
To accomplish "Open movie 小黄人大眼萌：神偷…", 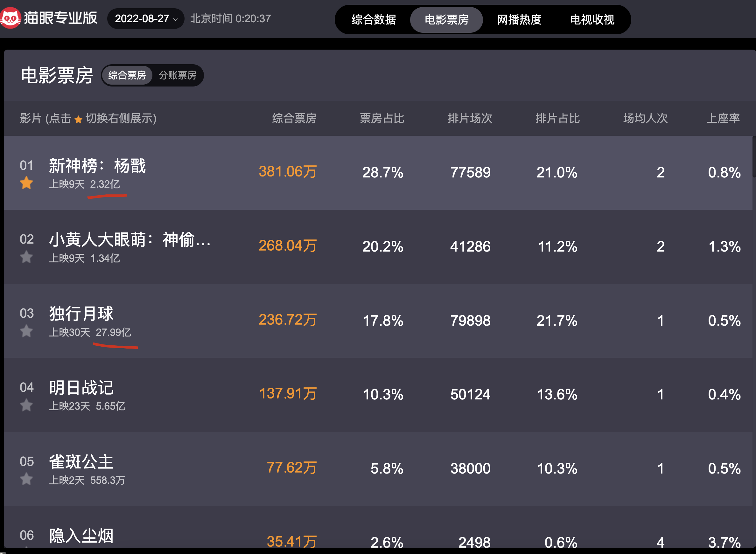I will click(x=130, y=239).
